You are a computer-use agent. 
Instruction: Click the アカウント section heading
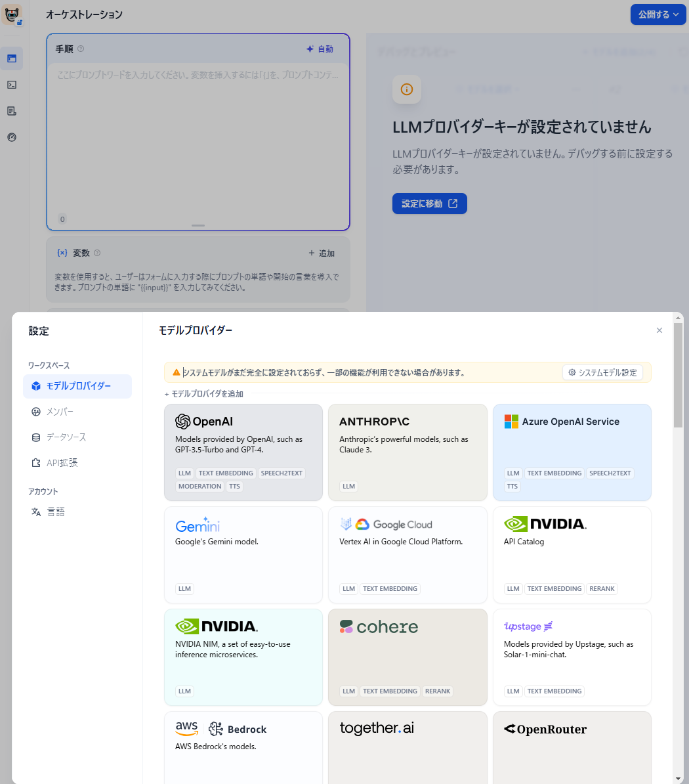point(43,492)
